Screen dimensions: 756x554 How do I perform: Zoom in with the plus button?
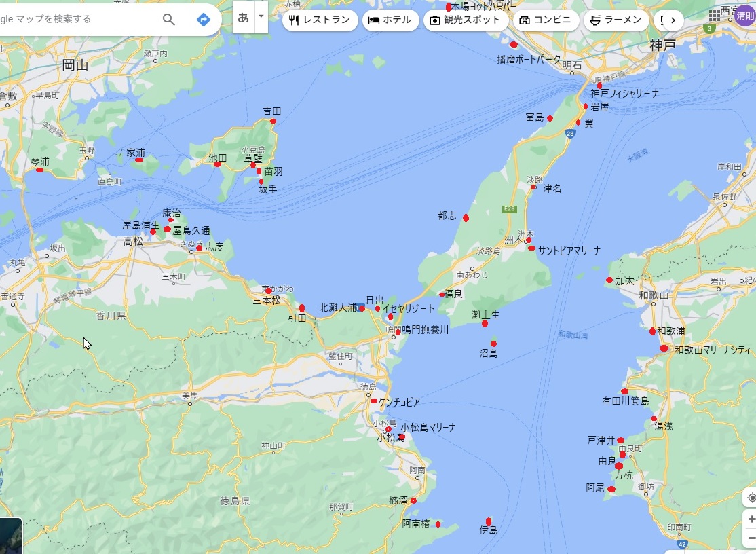click(751, 519)
